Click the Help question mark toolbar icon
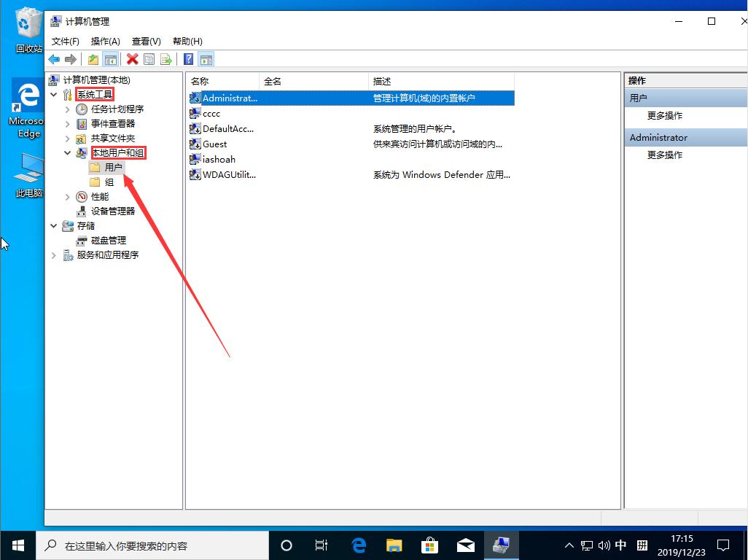 coord(187,58)
